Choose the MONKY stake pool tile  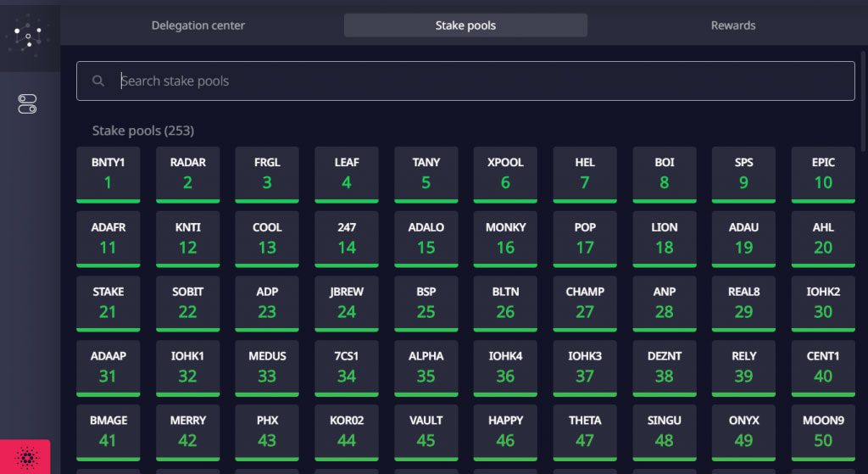coord(505,239)
